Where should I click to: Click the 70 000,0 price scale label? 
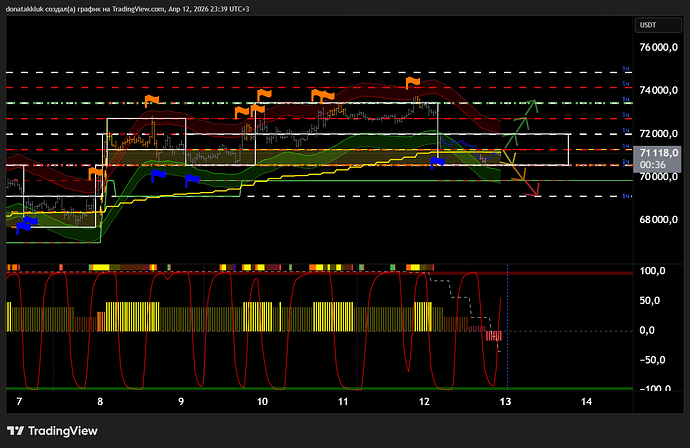click(x=658, y=177)
